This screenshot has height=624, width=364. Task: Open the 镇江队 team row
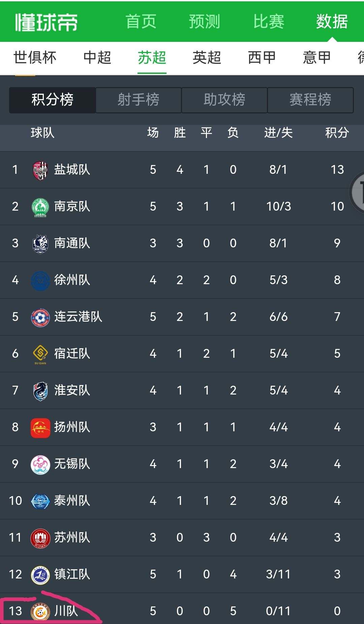182,574
